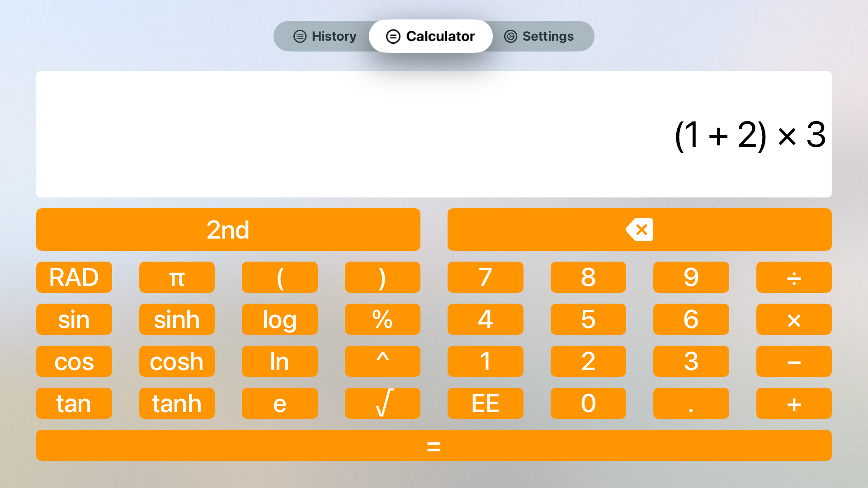Select the cosine (cos) function button
The width and height of the screenshot is (868, 488).
coord(74,361)
